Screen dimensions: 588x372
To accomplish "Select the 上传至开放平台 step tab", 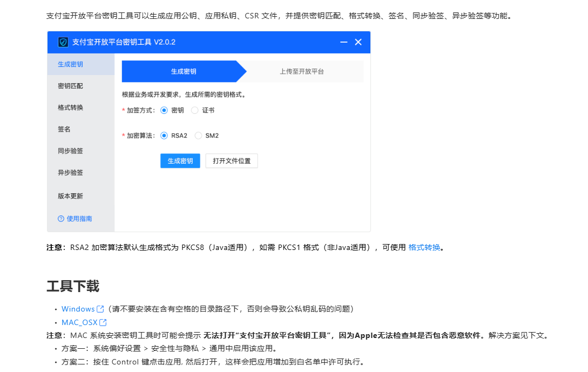I will click(302, 71).
